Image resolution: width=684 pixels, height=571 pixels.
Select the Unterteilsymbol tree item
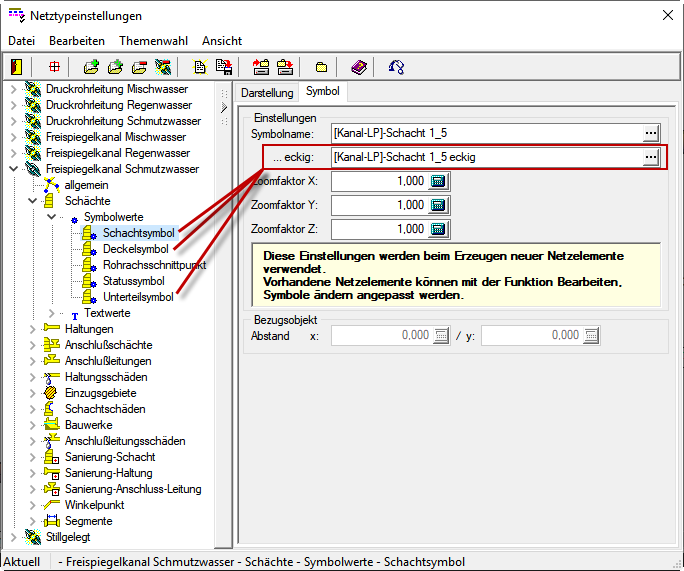pyautogui.click(x=138, y=297)
